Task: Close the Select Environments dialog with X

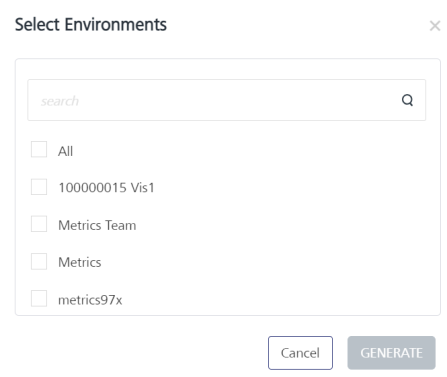Action: coord(435,26)
